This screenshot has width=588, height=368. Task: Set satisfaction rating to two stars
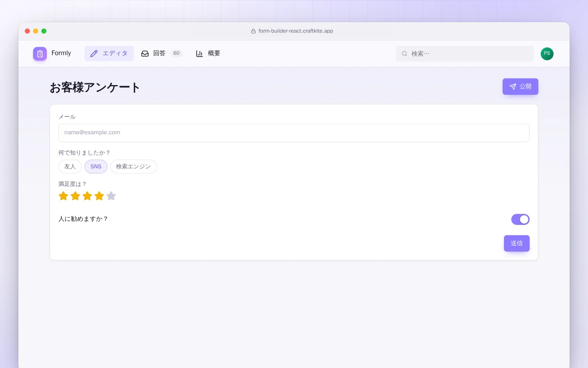(75, 196)
